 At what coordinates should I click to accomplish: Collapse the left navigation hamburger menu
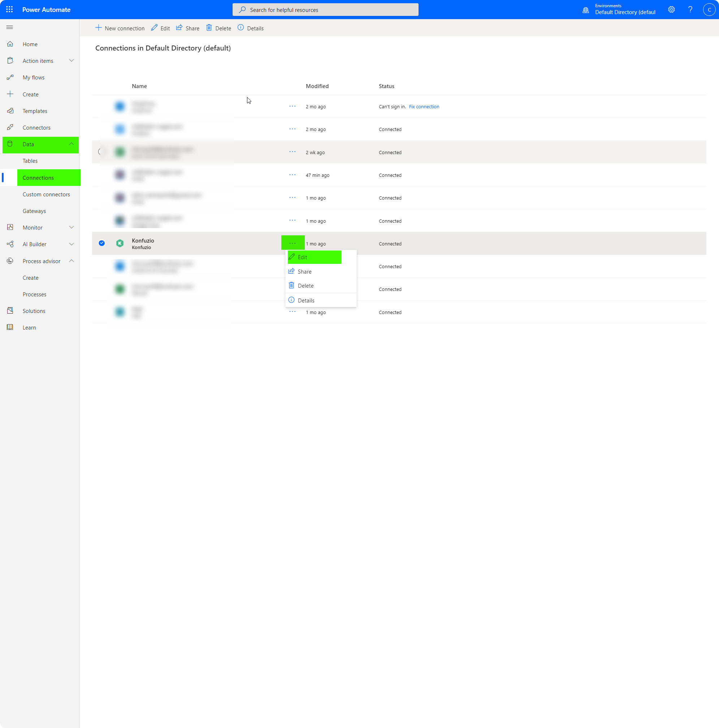point(10,27)
